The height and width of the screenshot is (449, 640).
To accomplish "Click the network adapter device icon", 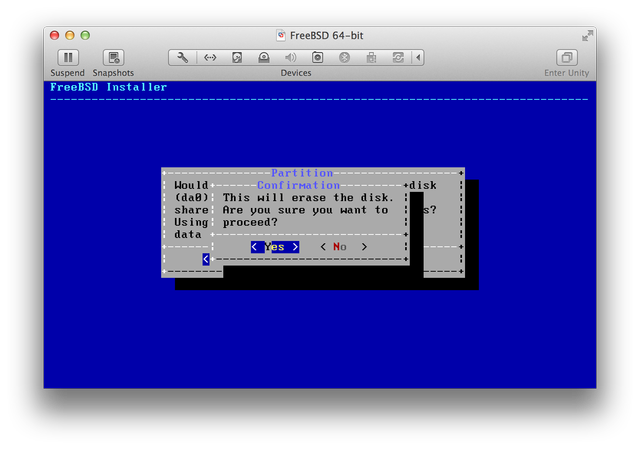I will [210, 58].
